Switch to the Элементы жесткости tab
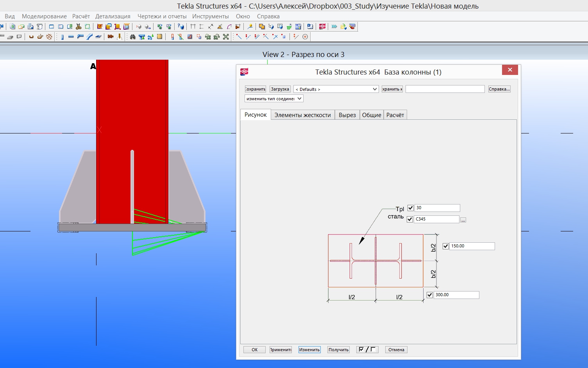This screenshot has height=368, width=588. (x=302, y=115)
